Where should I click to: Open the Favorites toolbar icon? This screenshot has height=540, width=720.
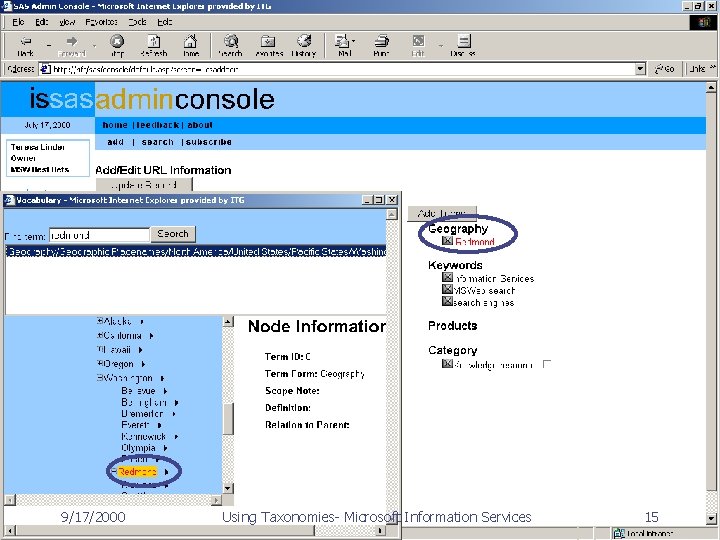[x=269, y=45]
